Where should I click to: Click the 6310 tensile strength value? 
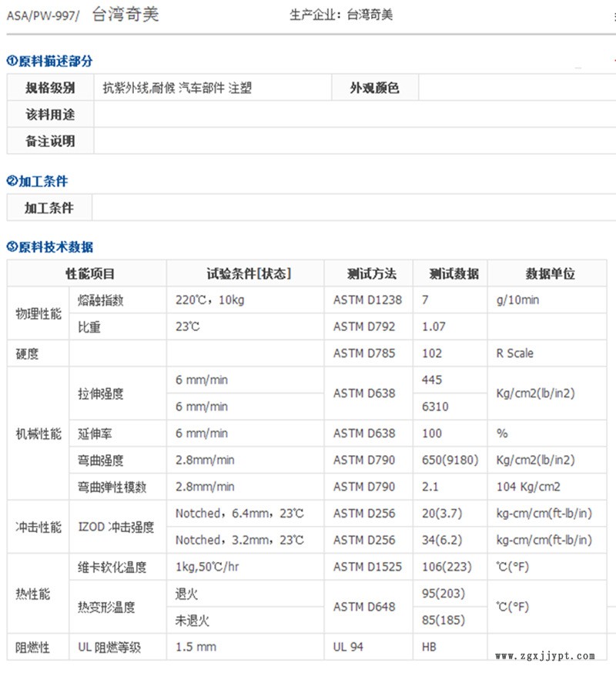point(435,407)
